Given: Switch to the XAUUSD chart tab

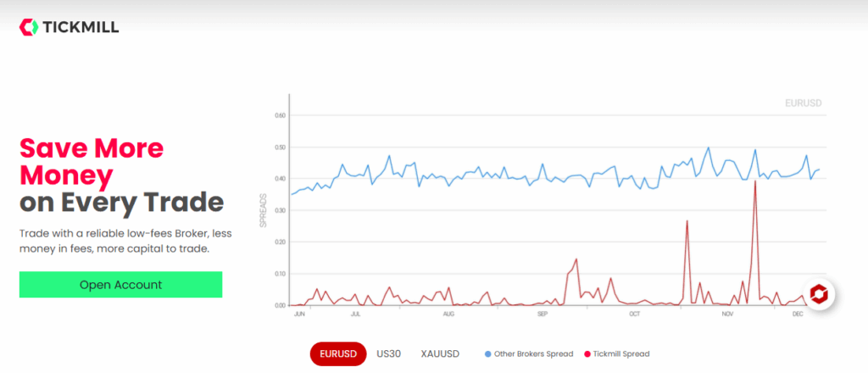Looking at the screenshot, I should coord(440,354).
